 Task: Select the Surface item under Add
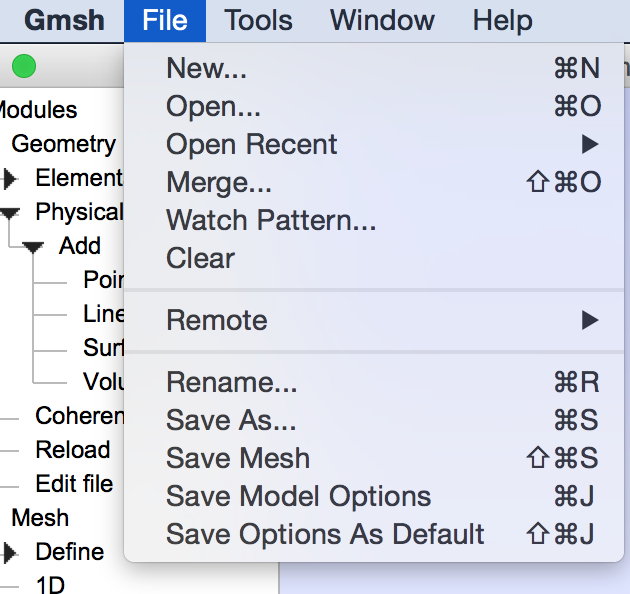pos(104,348)
